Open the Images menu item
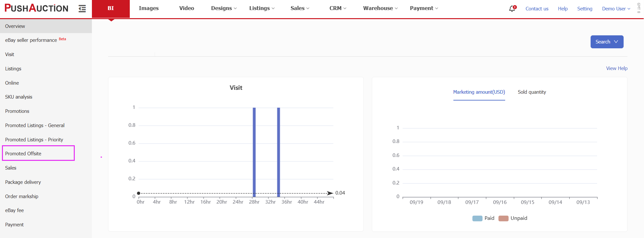644x238 pixels. [149, 8]
